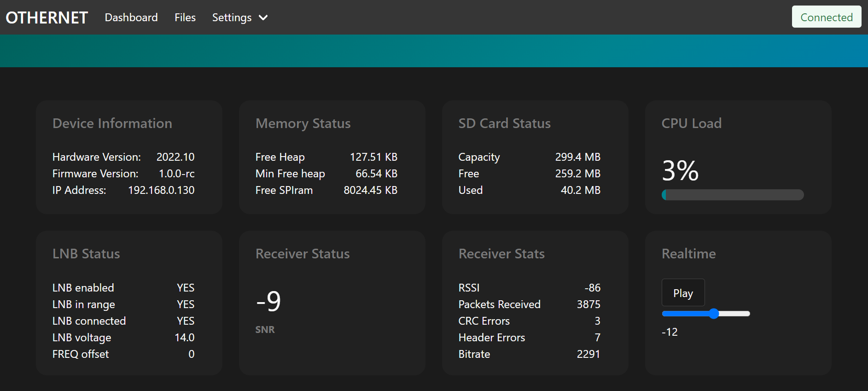Select SD Used value 40.2 MB
Screen dimensions: 868x391
click(581, 190)
